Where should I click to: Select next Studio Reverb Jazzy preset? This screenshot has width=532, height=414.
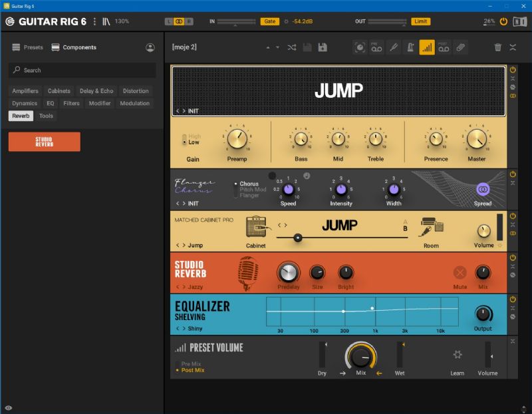point(184,287)
